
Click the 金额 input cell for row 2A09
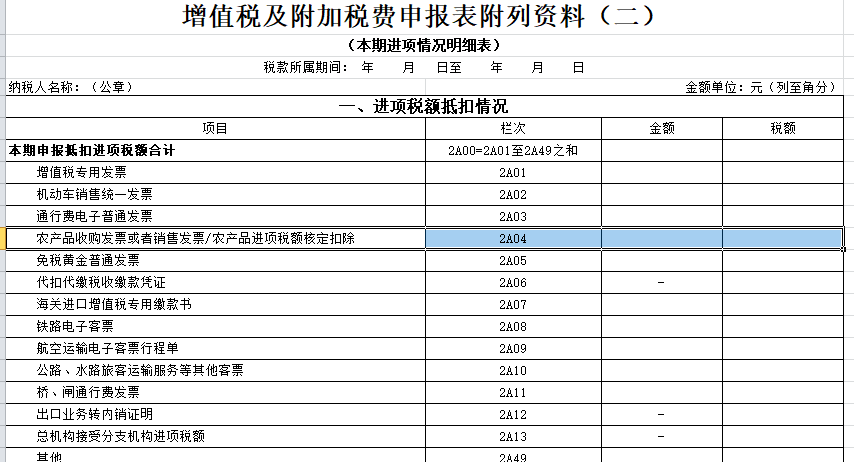click(662, 349)
